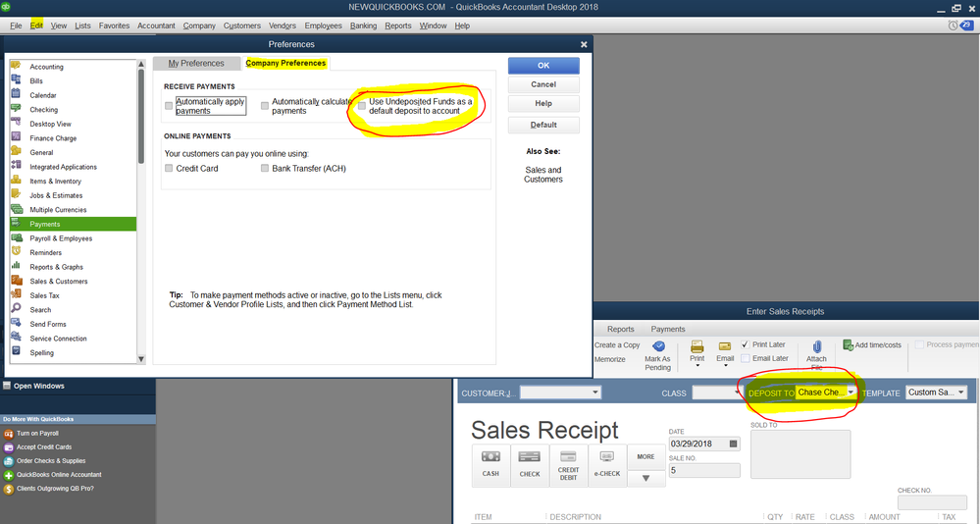Close the Preferences dialog
Image resolution: width=980 pixels, height=524 pixels.
point(584,44)
